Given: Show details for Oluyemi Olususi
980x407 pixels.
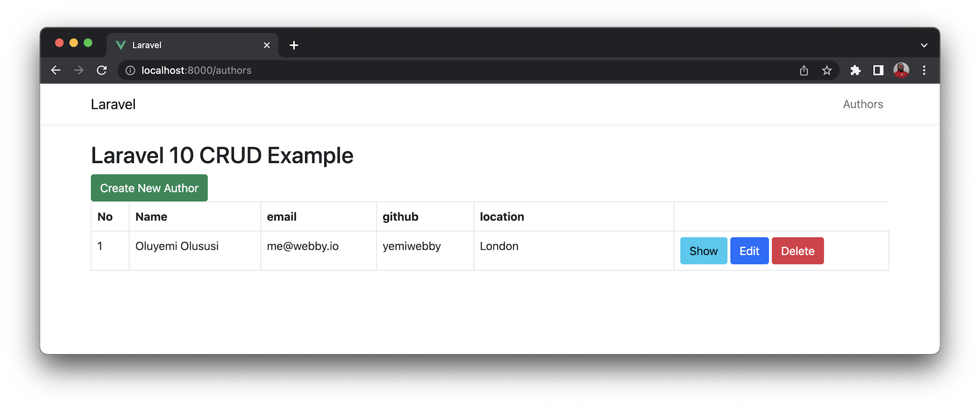Looking at the screenshot, I should [x=703, y=251].
